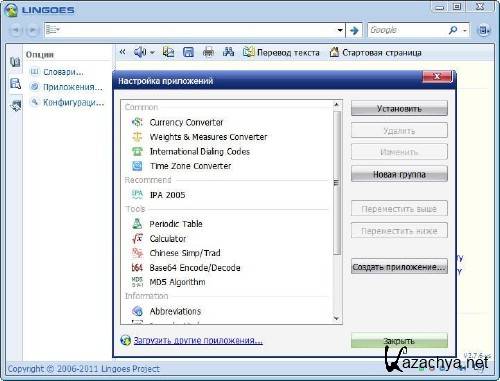The image size is (500, 381).
Task: Select Calculator entry
Action: [x=168, y=239]
